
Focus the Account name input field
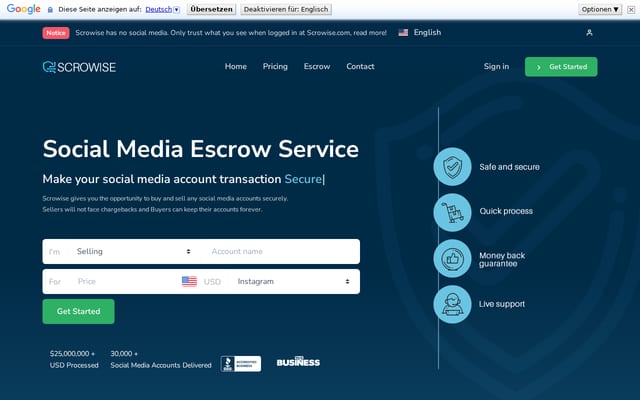click(283, 251)
